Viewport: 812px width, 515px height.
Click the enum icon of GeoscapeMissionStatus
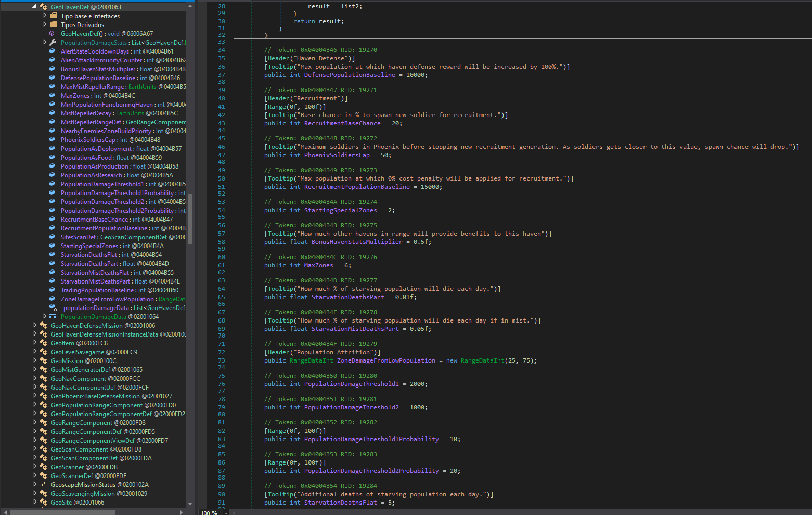(x=43, y=484)
